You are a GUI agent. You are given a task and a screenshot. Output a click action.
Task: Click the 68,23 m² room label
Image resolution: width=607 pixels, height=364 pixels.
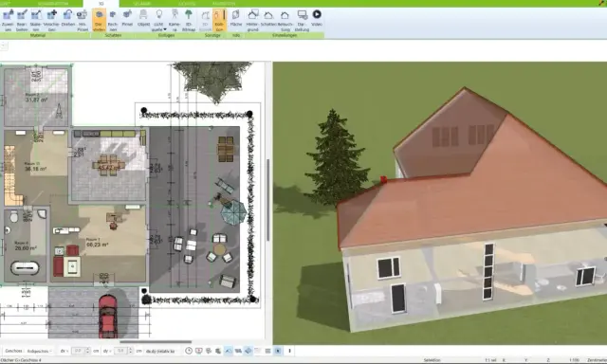click(97, 245)
